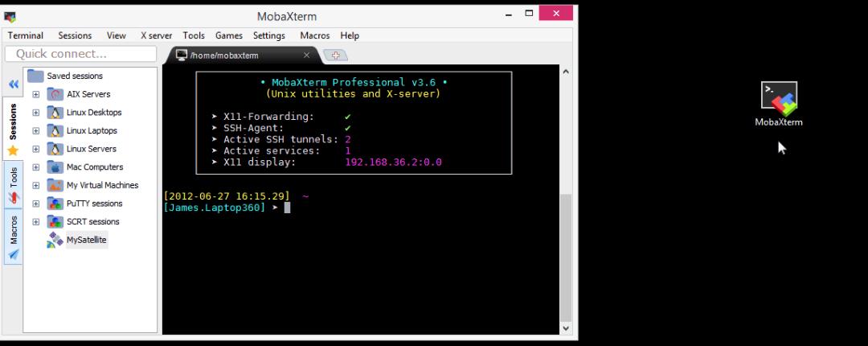The width and height of the screenshot is (868, 346).
Task: Open the X server menu
Action: (x=156, y=35)
